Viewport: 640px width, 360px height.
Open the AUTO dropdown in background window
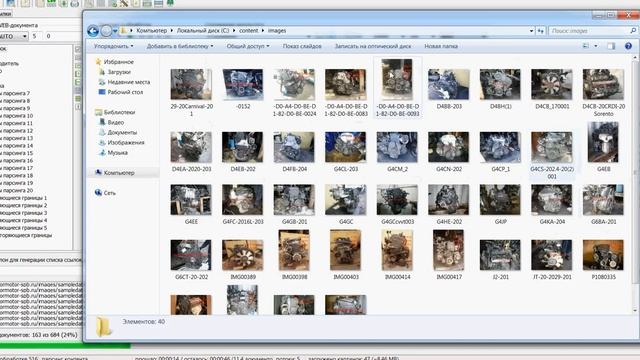pos(25,36)
